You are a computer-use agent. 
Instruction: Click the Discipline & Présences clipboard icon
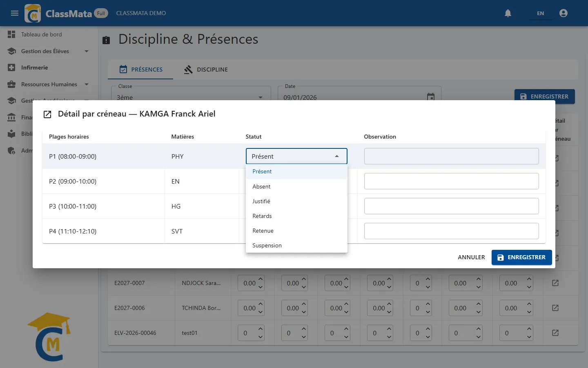point(106,40)
